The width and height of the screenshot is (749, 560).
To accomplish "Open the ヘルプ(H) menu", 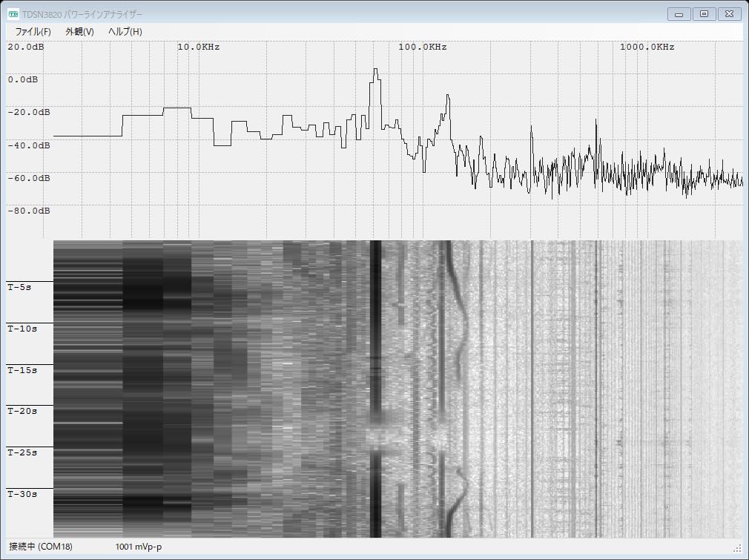I will point(125,32).
